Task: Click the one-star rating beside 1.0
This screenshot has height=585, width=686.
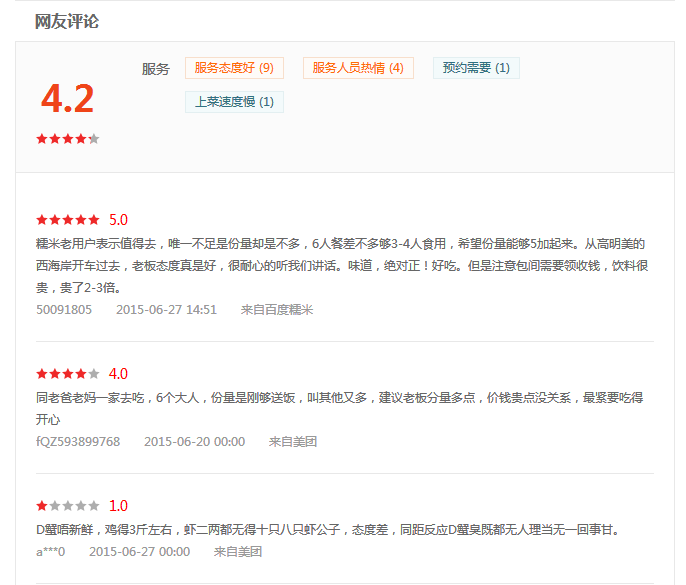Action: point(68,506)
